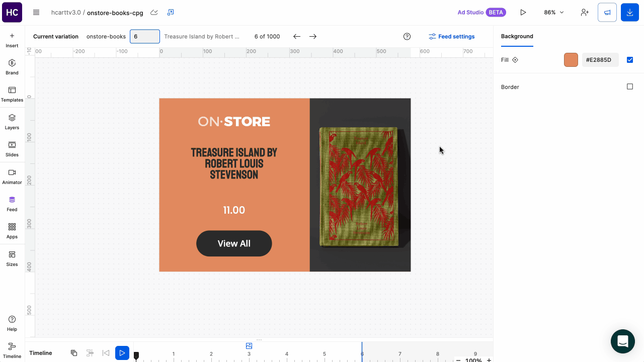This screenshot has width=644, height=362.
Task: Rewind timeline to start
Action: [106, 353]
